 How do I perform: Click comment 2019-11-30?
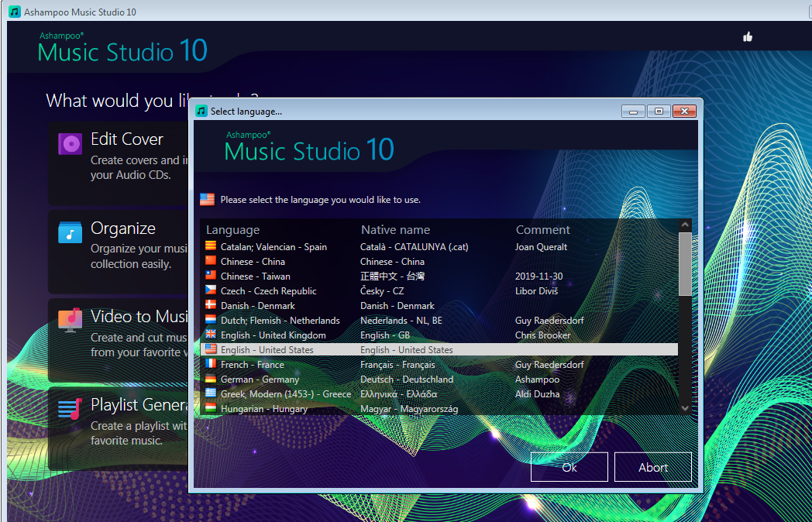point(539,276)
